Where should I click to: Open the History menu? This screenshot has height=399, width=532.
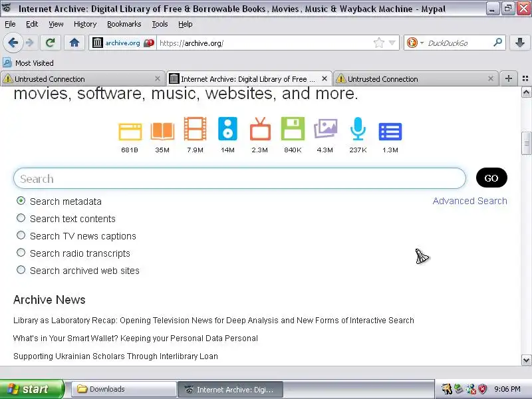click(85, 24)
